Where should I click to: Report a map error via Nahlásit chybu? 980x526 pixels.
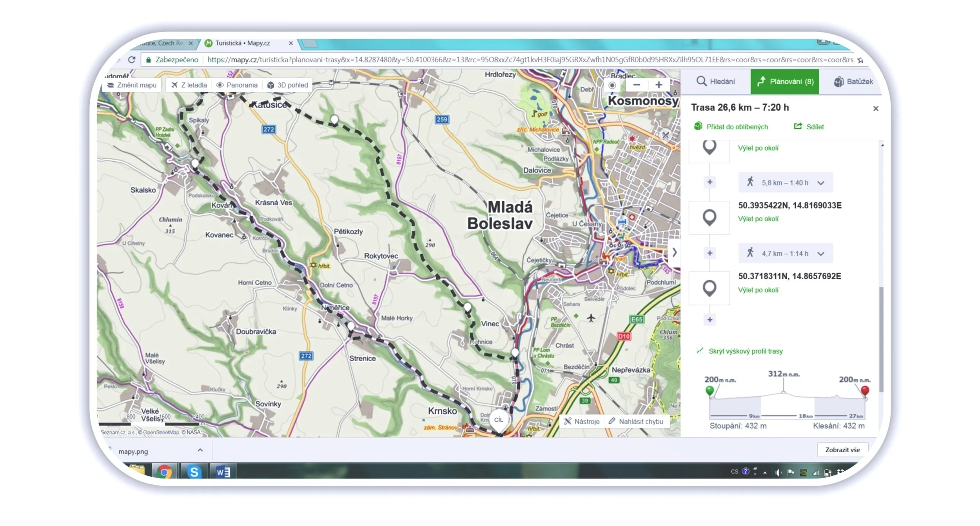point(636,422)
